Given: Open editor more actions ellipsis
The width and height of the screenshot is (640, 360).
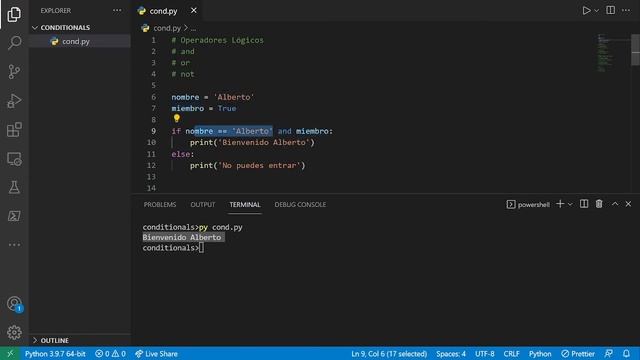Looking at the screenshot, I should [x=626, y=11].
